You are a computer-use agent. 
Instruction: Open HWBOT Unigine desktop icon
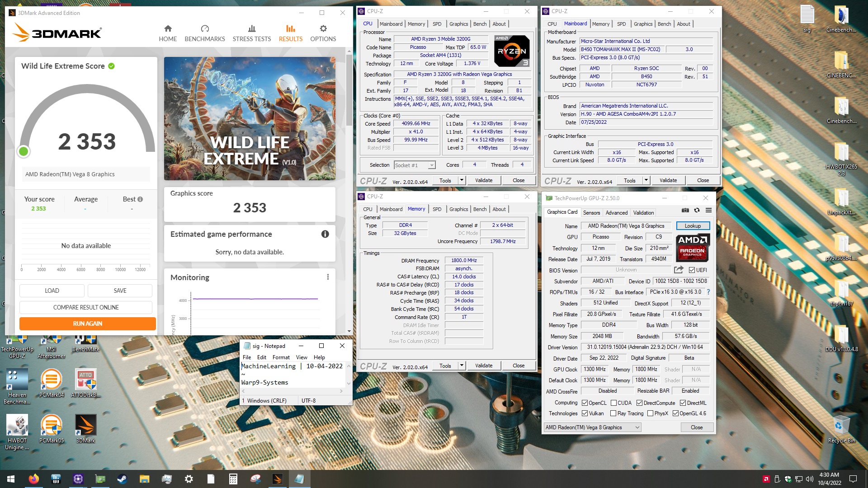(x=17, y=432)
